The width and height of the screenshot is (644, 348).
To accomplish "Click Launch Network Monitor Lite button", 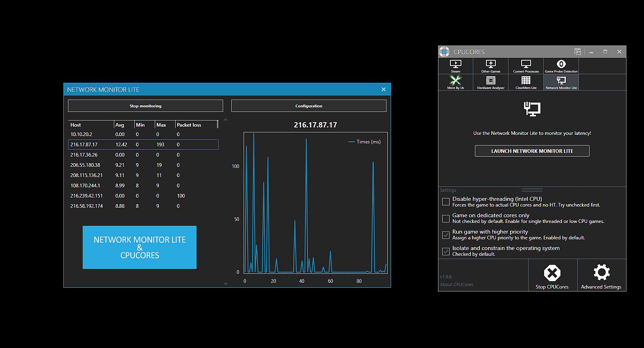I will [x=532, y=151].
